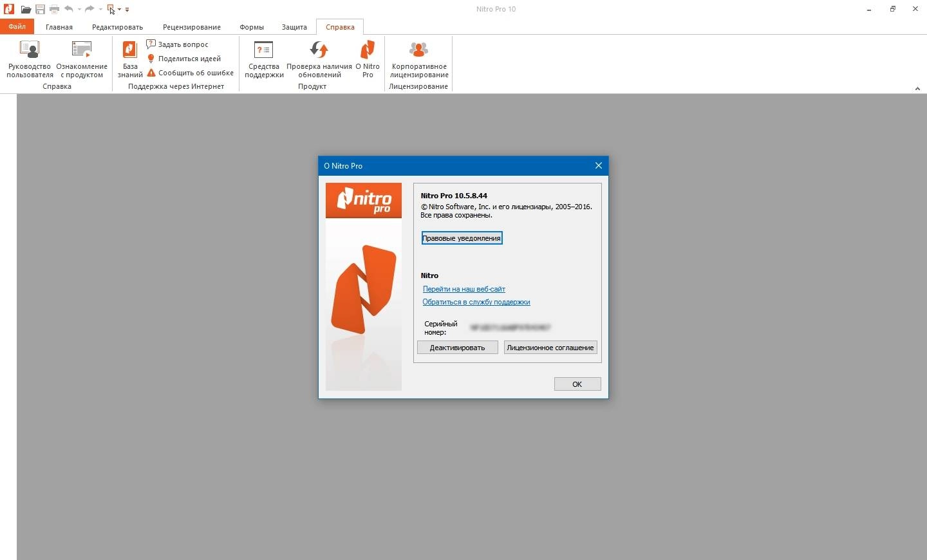Open the Файл tab

click(x=17, y=27)
